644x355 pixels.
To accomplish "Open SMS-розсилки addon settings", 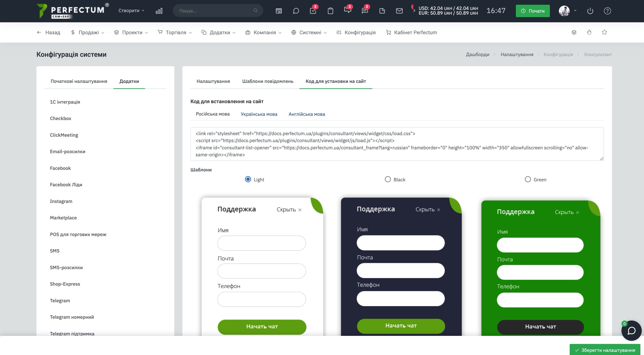I will 66,267.
